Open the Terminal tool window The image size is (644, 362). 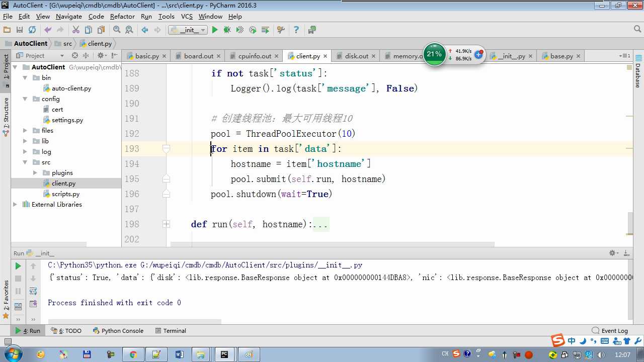[x=171, y=331]
